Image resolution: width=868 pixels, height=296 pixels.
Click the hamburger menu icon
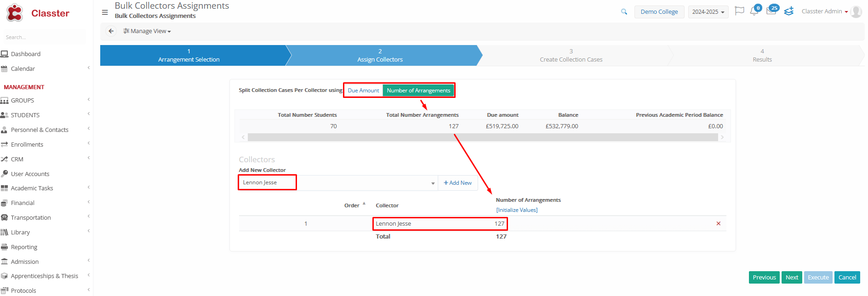tap(105, 12)
